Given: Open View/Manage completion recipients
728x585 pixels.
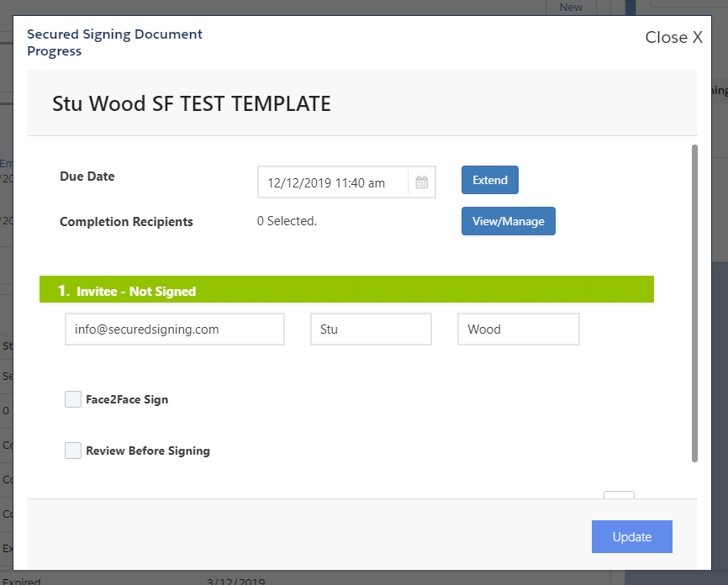Looking at the screenshot, I should [509, 221].
